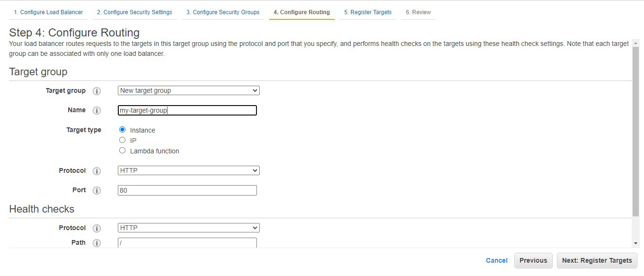The width and height of the screenshot is (644, 276).
Task: Click the info icon next to Path
Action: pos(97,243)
